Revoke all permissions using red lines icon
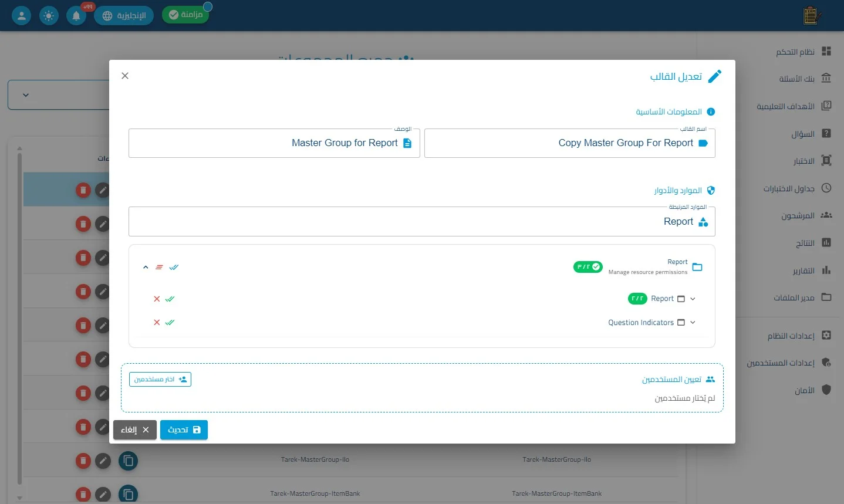 [x=159, y=267]
